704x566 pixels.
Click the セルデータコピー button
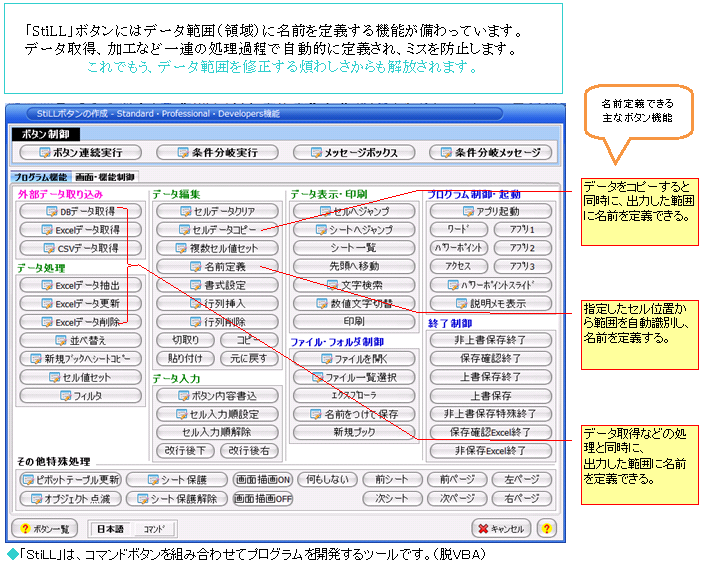pos(217,230)
